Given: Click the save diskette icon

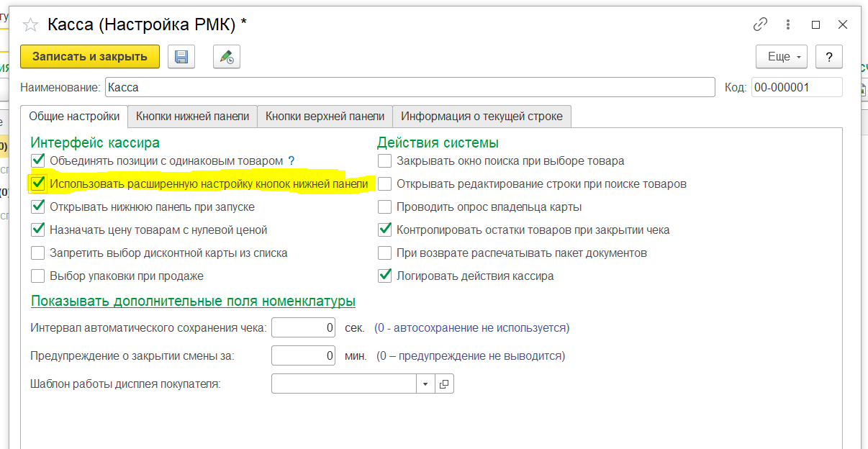Looking at the screenshot, I should coord(181,57).
